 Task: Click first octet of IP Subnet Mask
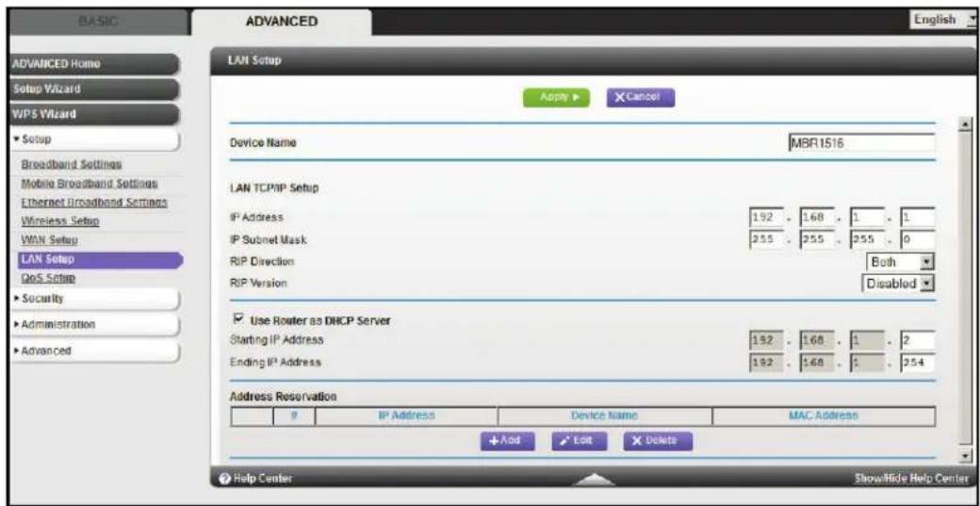click(x=764, y=240)
